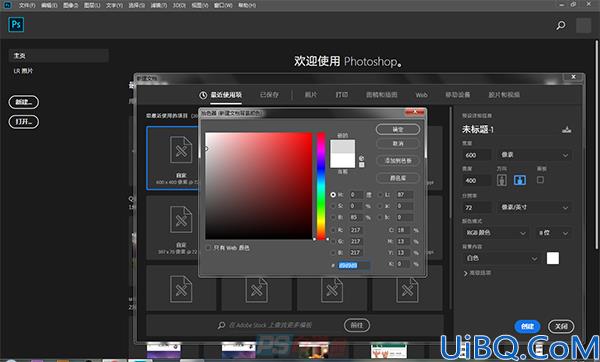
Task: Open the resolution units 像素/英寸 dropdown
Action: (534, 207)
